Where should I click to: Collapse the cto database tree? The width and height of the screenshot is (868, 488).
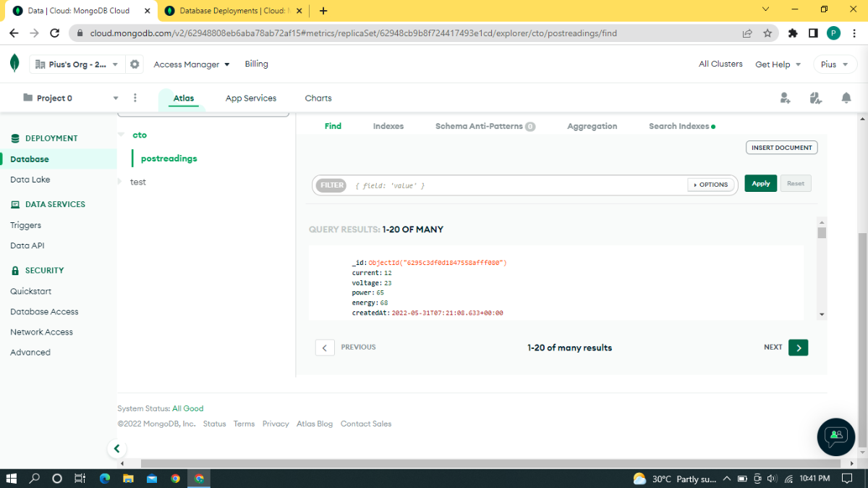point(120,135)
